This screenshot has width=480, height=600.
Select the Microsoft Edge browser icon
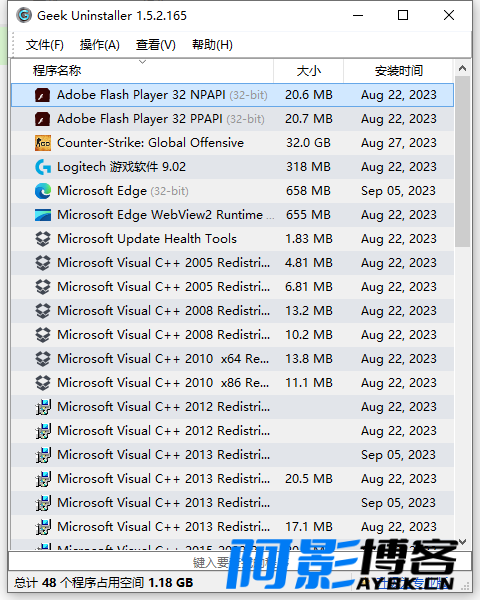point(42,191)
